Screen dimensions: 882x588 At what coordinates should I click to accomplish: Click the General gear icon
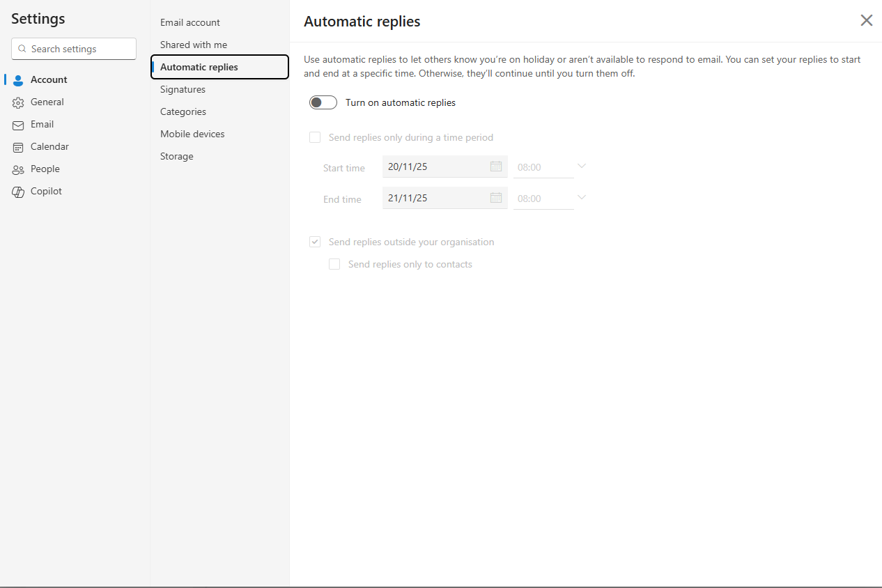[x=18, y=102]
